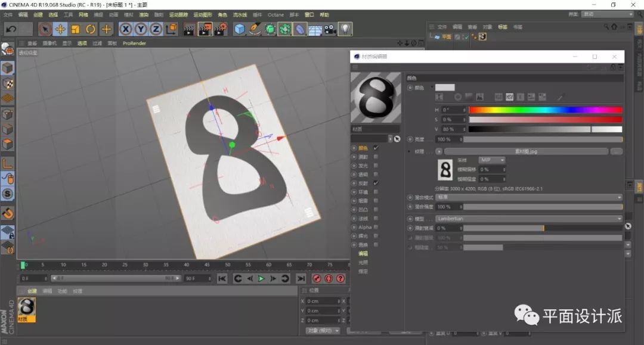Toggle the X axis lock
Viewport: 644px width, 345px height.
pyautogui.click(x=126, y=29)
